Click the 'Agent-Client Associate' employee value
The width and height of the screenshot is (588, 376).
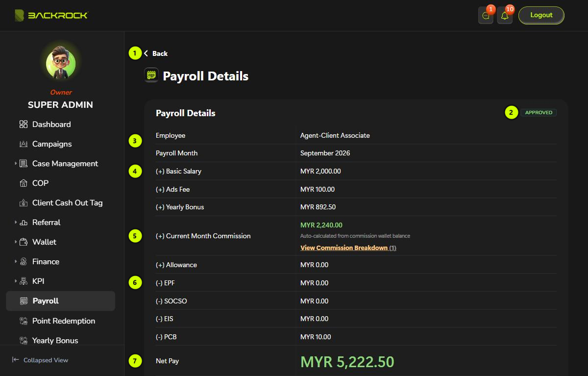(335, 135)
